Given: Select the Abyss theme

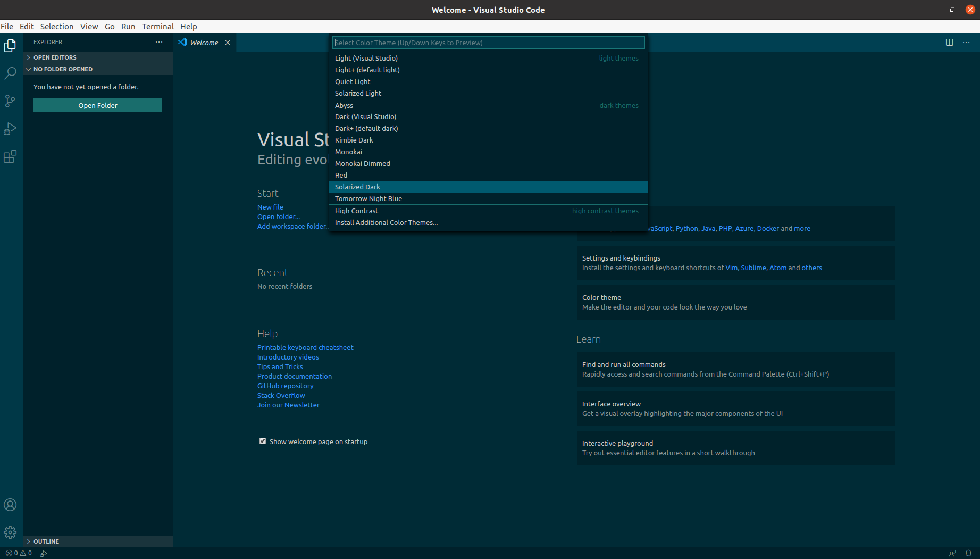Looking at the screenshot, I should (488, 105).
